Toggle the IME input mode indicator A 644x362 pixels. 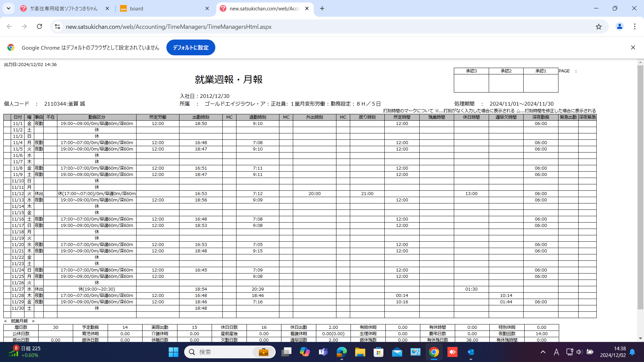[556, 352]
